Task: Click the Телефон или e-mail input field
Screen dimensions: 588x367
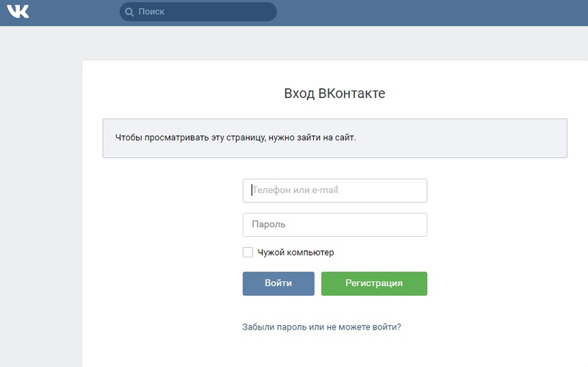Action: click(334, 190)
